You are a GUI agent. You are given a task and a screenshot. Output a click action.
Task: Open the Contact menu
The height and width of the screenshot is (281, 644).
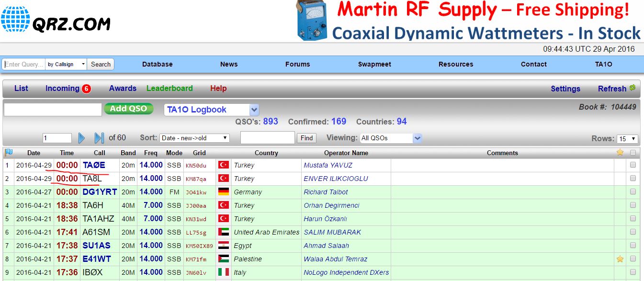point(534,64)
